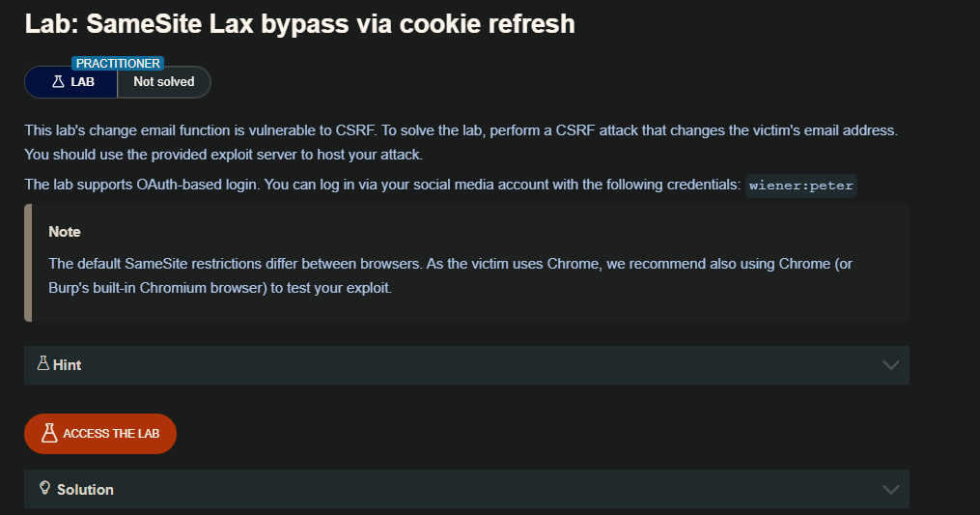Click the flask icon inside the orange button
The width and height of the screenshot is (980, 515).
(x=49, y=434)
